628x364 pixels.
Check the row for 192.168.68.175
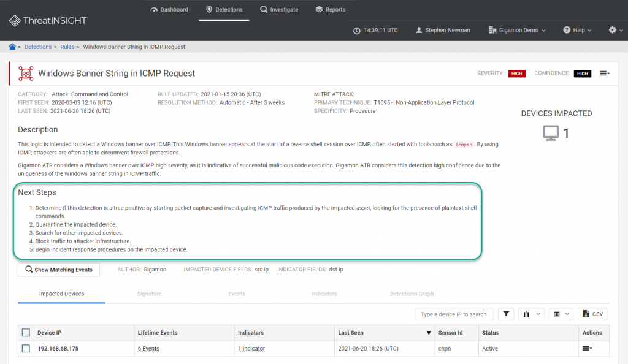pyautogui.click(x=26, y=349)
